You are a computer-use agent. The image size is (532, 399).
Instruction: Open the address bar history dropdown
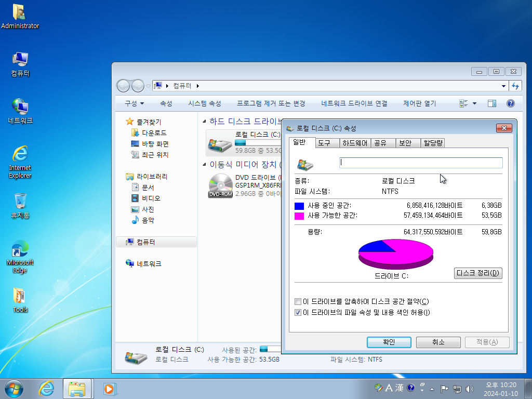tap(503, 86)
